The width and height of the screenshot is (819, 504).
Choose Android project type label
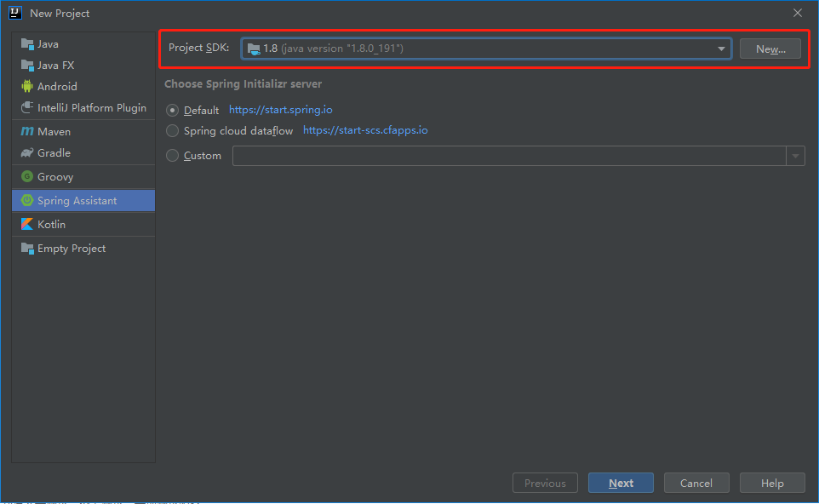point(57,87)
